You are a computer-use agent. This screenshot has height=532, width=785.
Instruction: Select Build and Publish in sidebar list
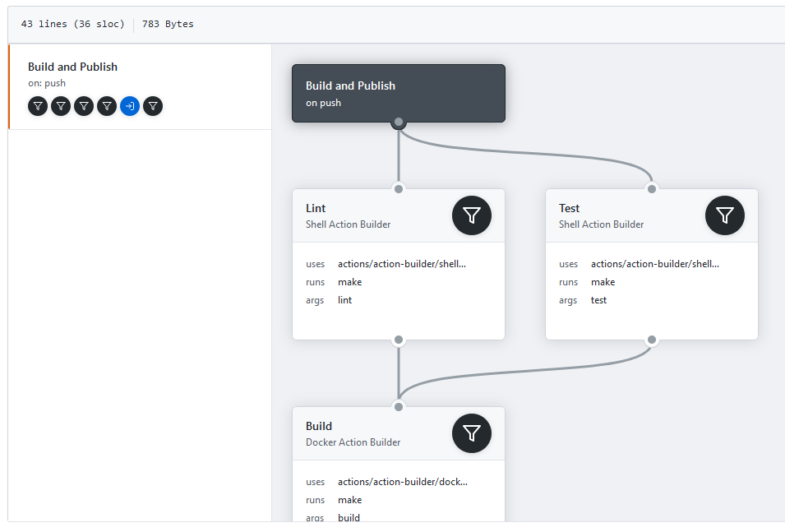tap(141, 87)
